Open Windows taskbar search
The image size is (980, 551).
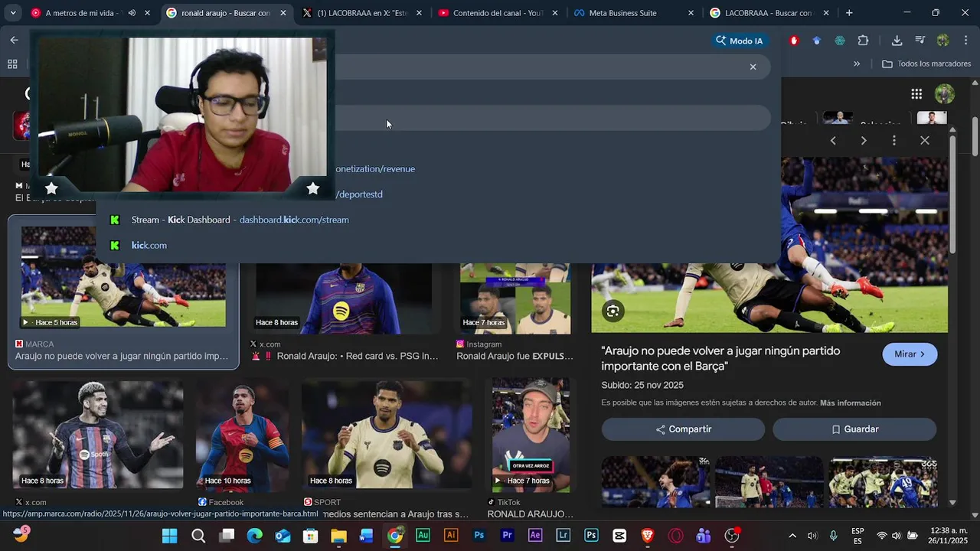pos(198,536)
